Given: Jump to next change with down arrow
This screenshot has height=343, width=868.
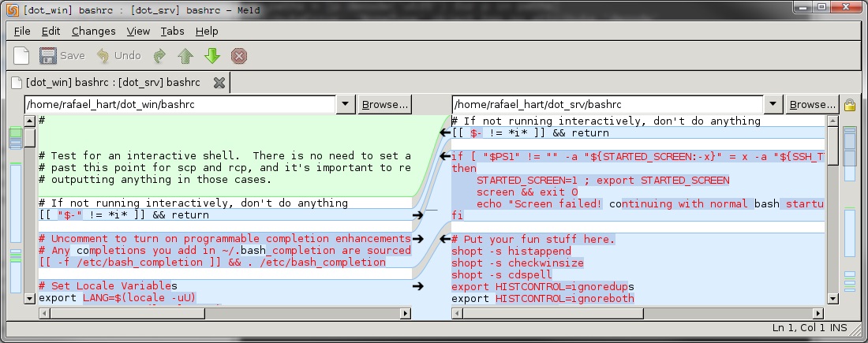Looking at the screenshot, I should click(212, 56).
